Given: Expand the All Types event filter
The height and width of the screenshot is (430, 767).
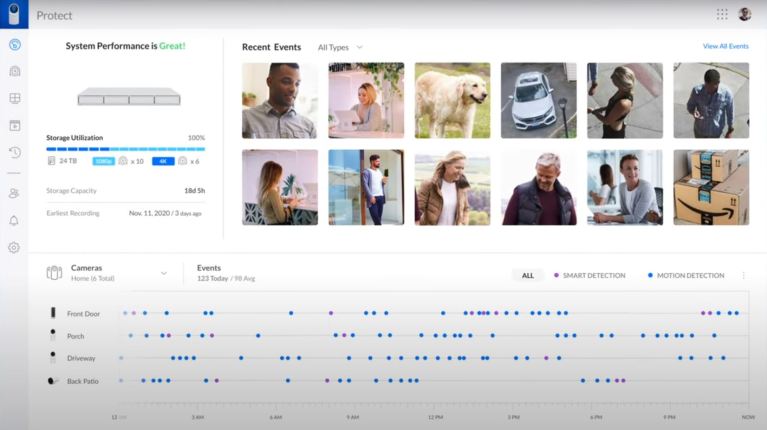Looking at the screenshot, I should click(340, 47).
